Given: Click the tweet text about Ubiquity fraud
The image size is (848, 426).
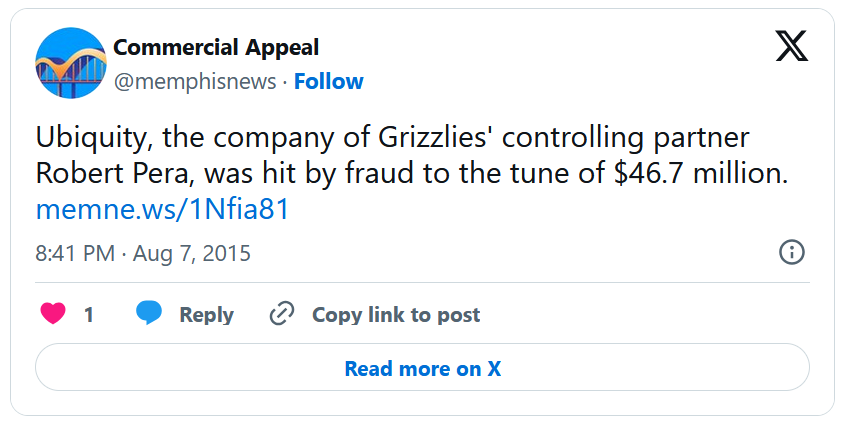Looking at the screenshot, I should click(x=412, y=156).
